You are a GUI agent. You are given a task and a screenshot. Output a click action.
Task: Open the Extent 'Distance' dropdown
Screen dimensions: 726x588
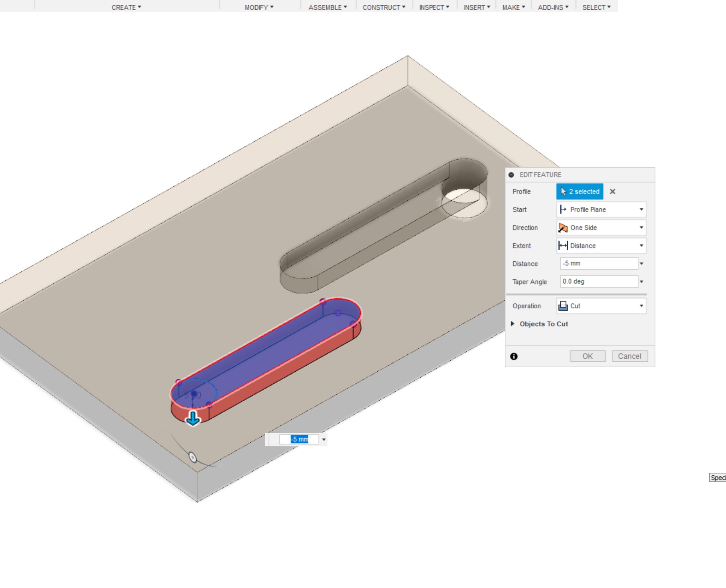point(601,246)
